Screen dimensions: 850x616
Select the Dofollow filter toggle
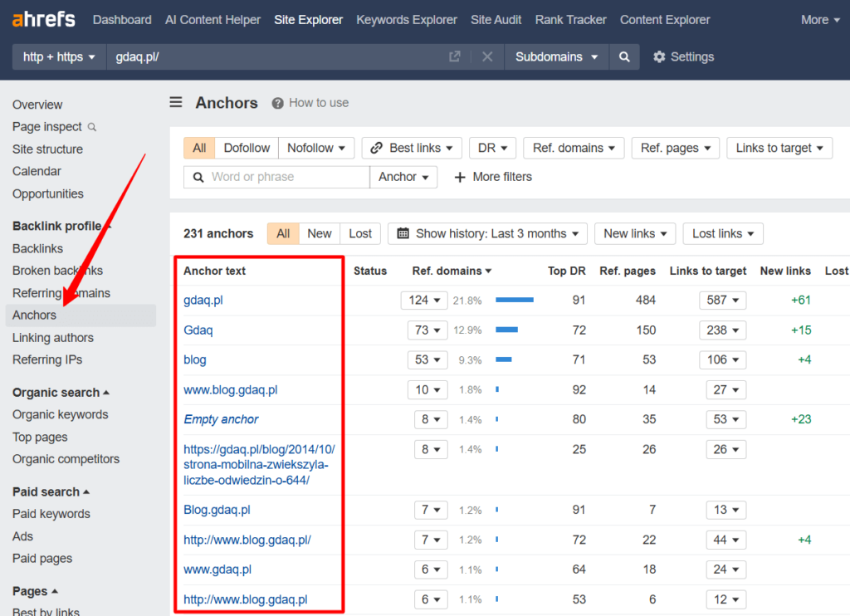click(247, 148)
